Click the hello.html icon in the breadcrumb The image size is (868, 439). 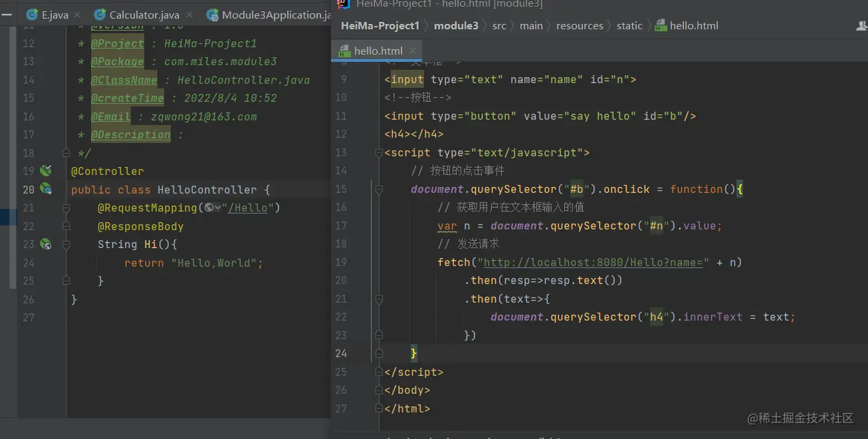[x=660, y=26]
